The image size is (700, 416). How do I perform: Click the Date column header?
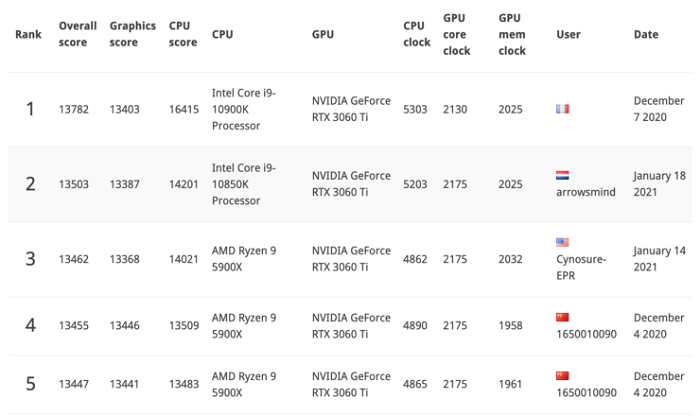646,34
